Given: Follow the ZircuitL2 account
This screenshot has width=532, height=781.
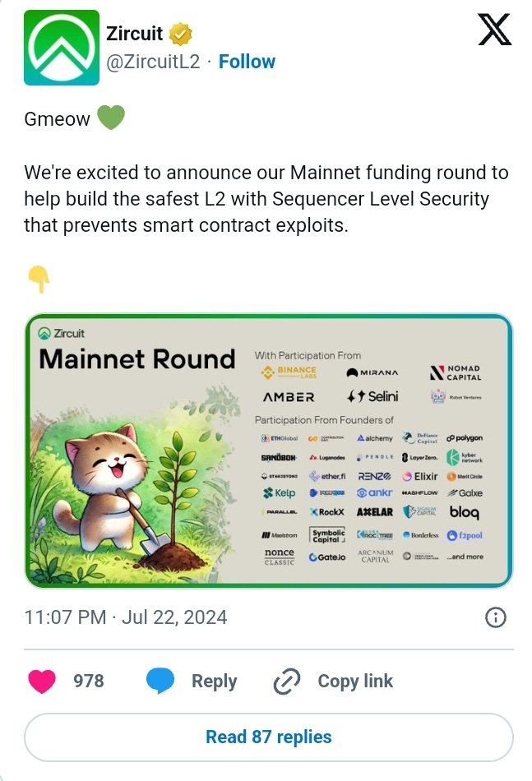Looking at the screenshot, I should click(x=247, y=62).
